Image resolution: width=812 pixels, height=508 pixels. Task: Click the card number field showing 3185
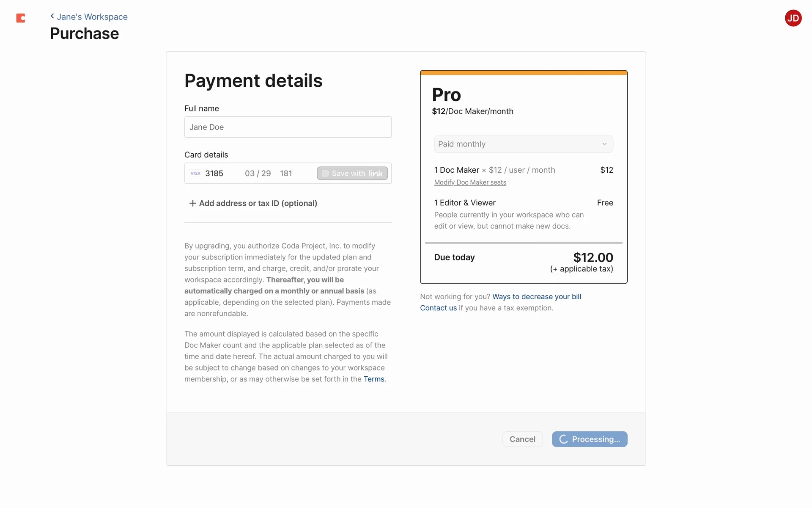(214, 173)
